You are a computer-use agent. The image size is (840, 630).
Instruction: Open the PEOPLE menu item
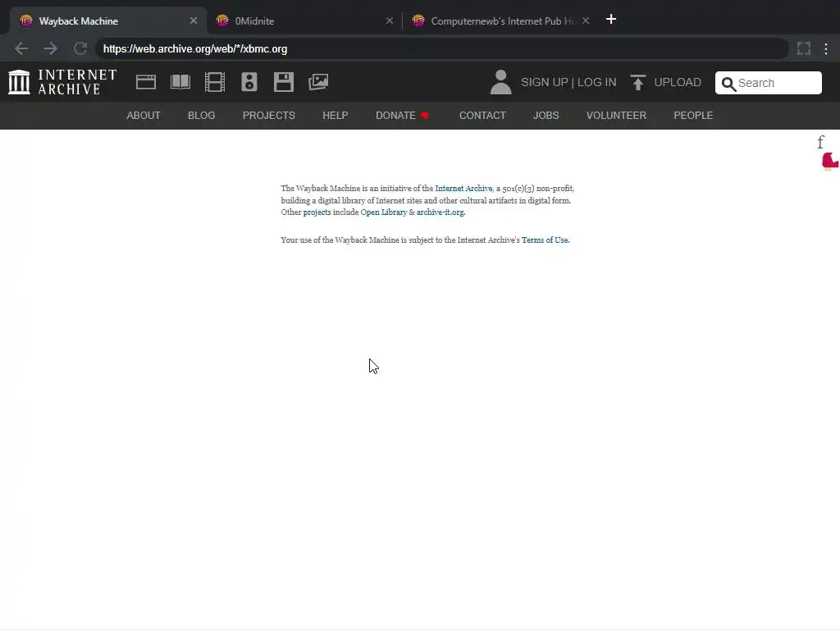(x=693, y=115)
